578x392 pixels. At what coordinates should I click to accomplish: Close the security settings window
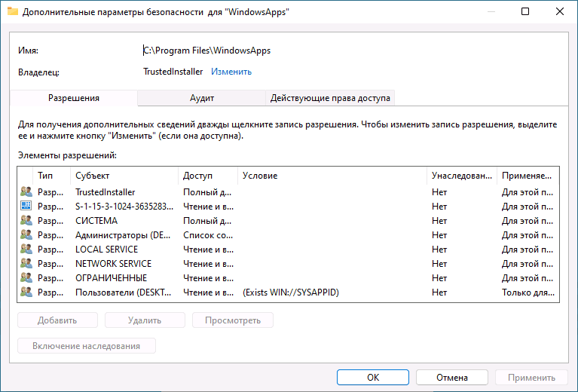(560, 11)
